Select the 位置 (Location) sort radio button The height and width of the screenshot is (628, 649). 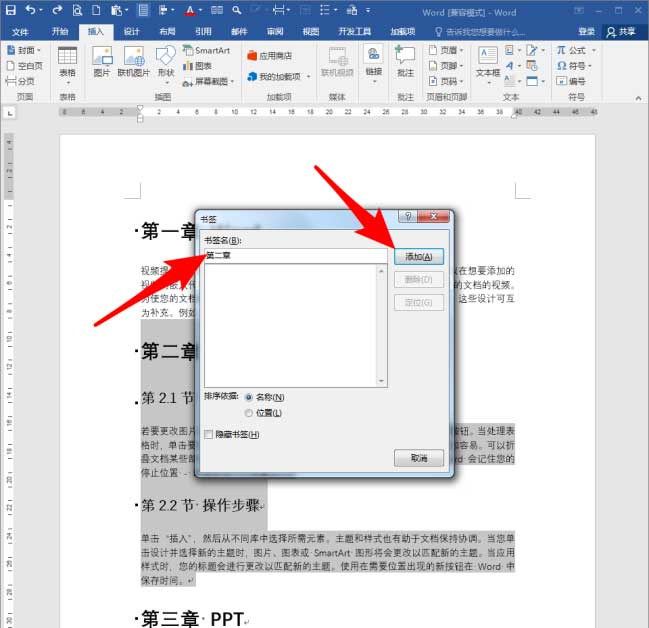pos(249,412)
